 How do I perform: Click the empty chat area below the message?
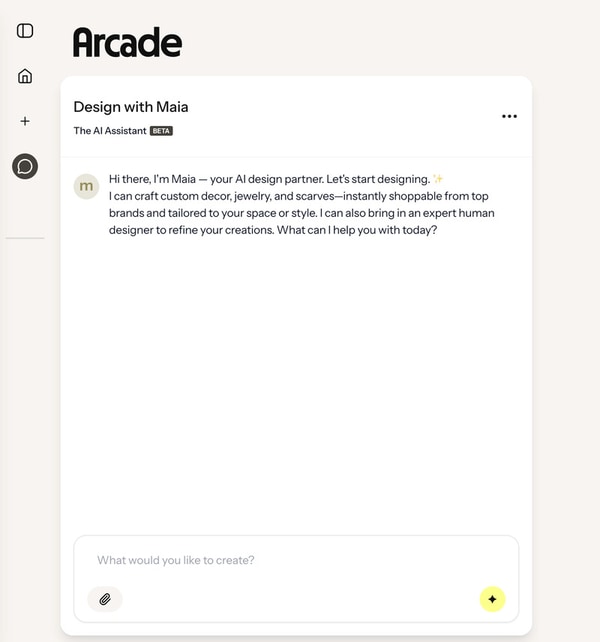tap(296, 380)
